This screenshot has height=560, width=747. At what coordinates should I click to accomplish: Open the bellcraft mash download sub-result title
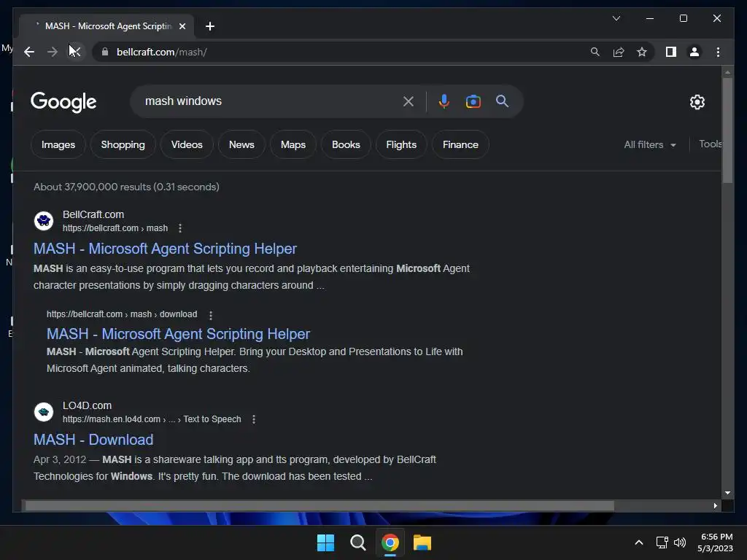(x=178, y=334)
